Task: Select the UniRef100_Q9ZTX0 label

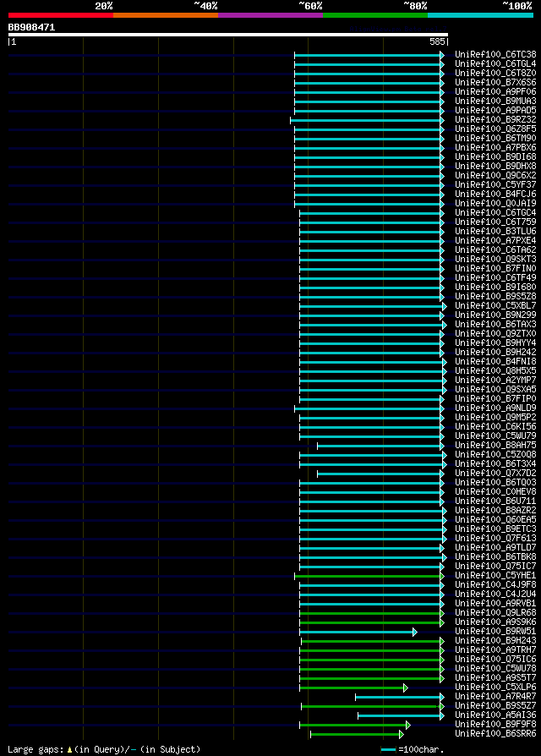Action: [x=495, y=333]
